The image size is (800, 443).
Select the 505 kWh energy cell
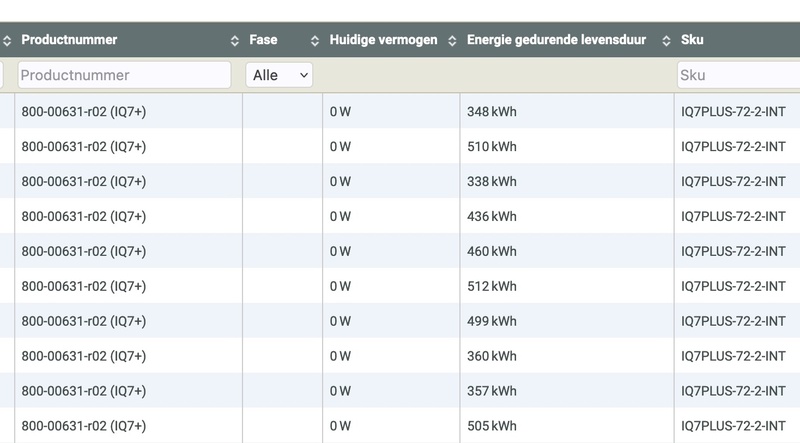tap(491, 427)
